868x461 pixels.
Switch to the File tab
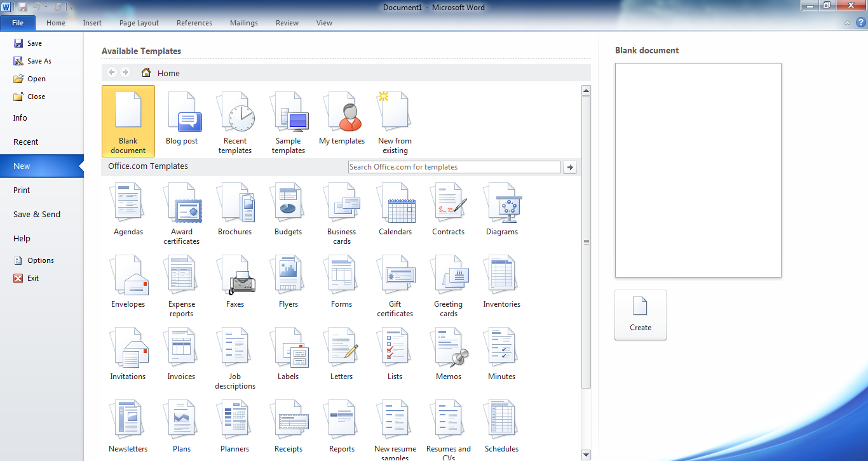click(x=18, y=23)
